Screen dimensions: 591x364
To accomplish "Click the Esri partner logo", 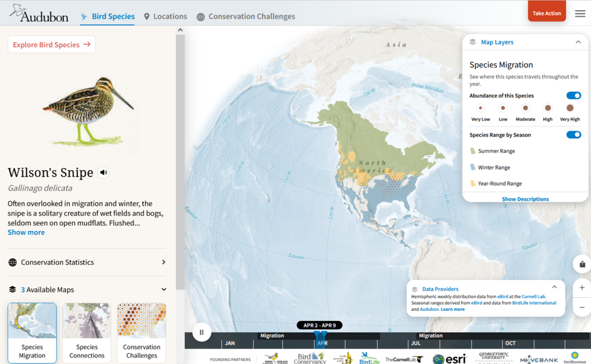I will pyautogui.click(x=449, y=359).
